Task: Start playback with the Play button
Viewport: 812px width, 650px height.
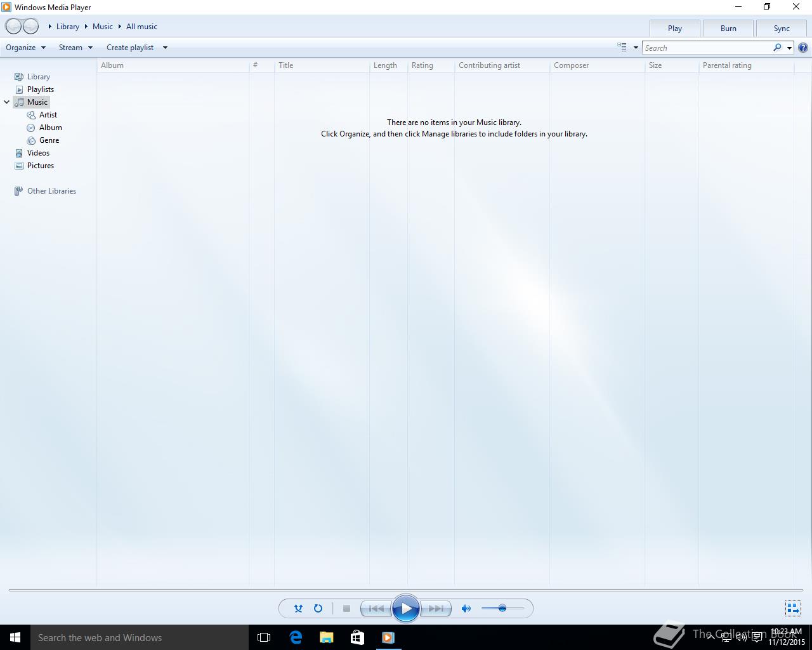Action: [x=406, y=608]
